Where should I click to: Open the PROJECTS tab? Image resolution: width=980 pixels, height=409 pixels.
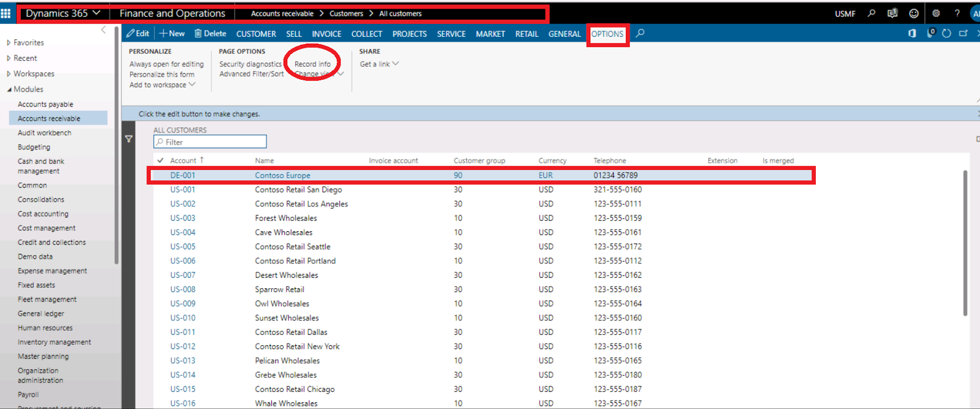(409, 34)
